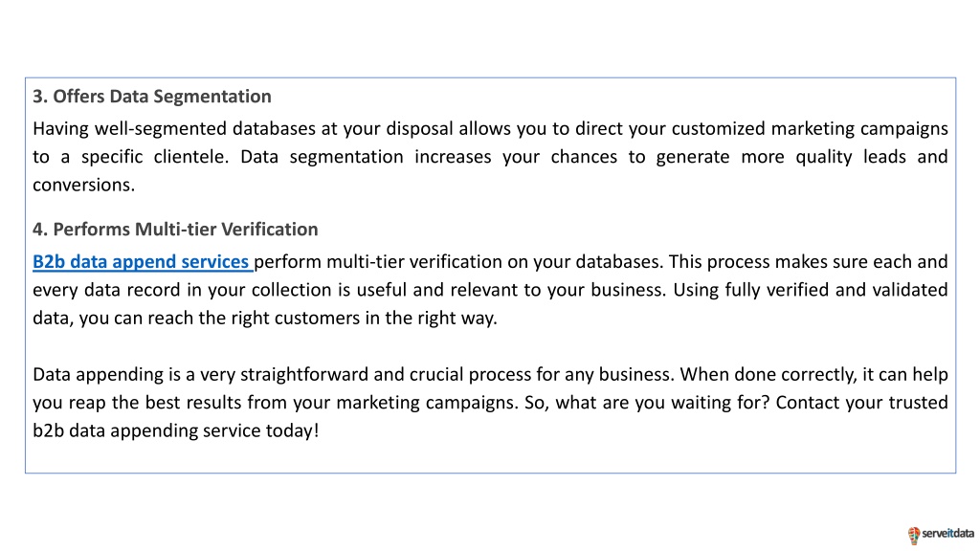Click the word "conversions." ending the segmentation paragraph
Viewport: 980px width, 551px height.
(84, 185)
